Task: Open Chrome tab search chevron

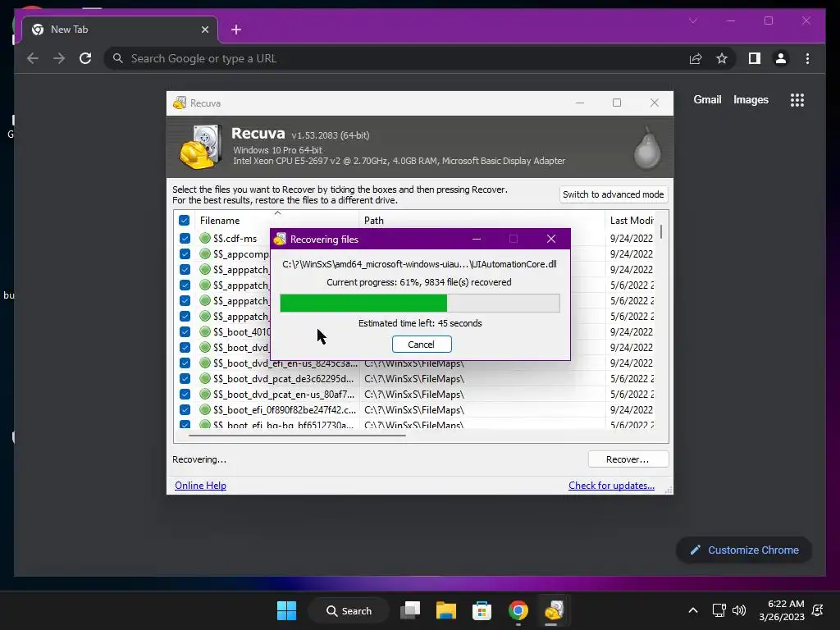Action: click(x=692, y=21)
